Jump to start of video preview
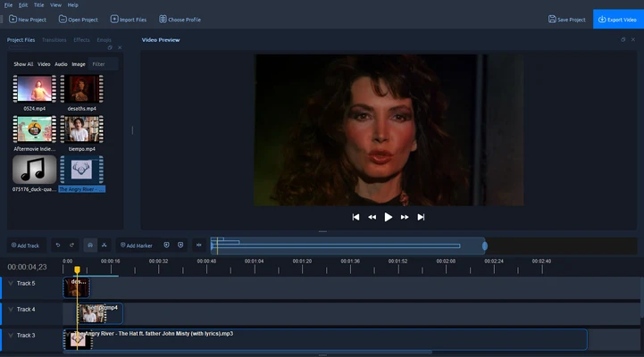 click(355, 217)
